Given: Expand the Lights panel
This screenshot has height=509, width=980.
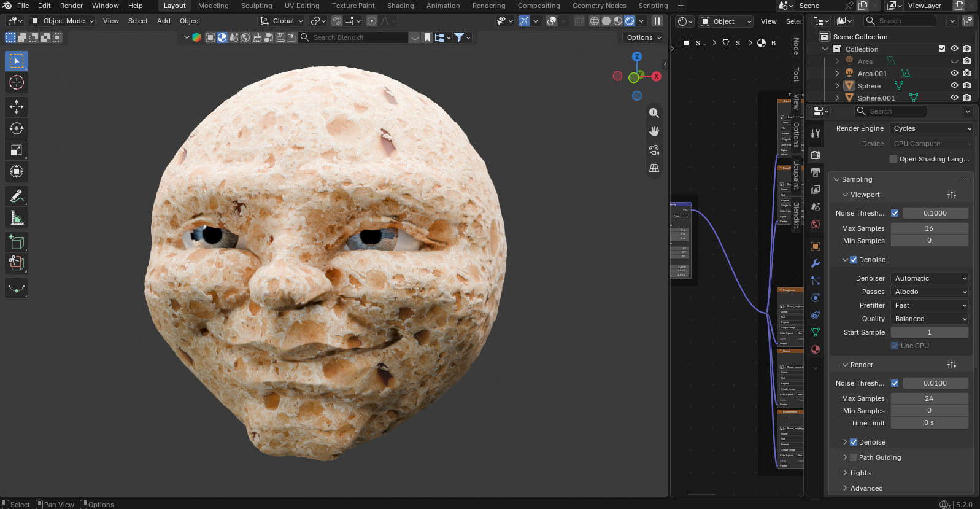Looking at the screenshot, I should pos(860,473).
